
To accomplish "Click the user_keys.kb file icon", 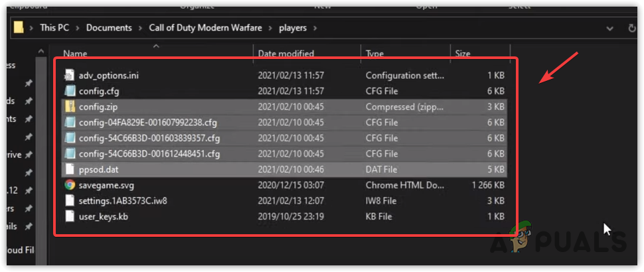I will (x=70, y=216).
